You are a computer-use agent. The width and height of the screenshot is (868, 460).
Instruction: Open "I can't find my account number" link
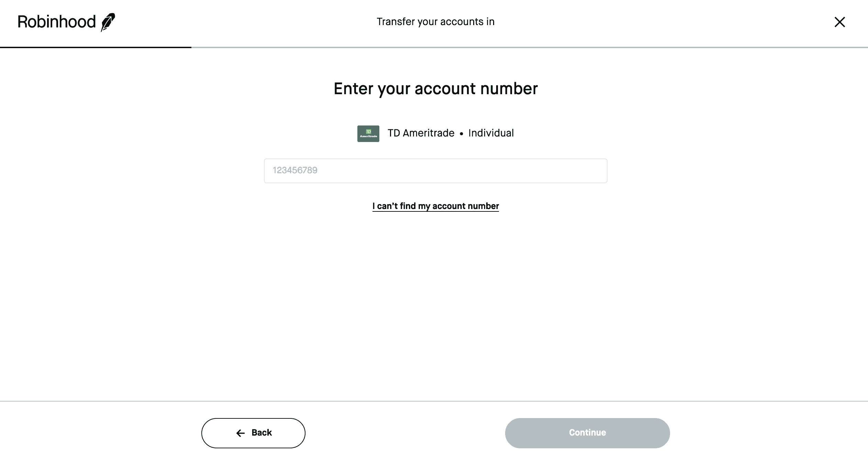pyautogui.click(x=435, y=206)
